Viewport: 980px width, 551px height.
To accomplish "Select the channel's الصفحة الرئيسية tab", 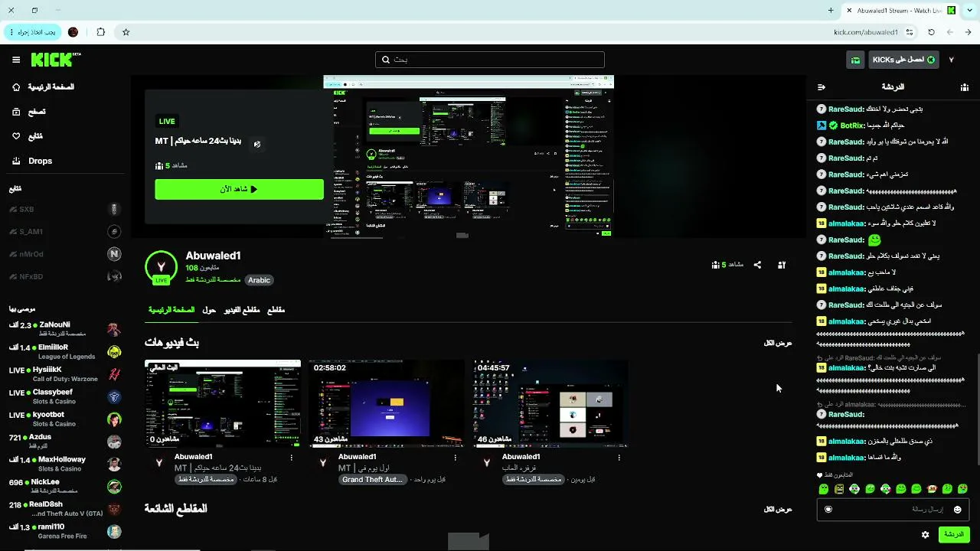I will [x=171, y=310].
